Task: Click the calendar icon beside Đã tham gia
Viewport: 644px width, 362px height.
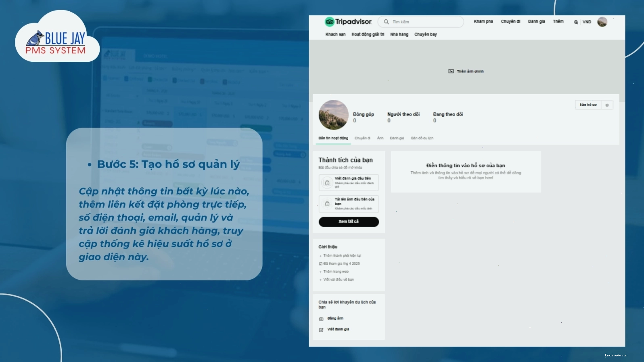Action: pos(320,264)
